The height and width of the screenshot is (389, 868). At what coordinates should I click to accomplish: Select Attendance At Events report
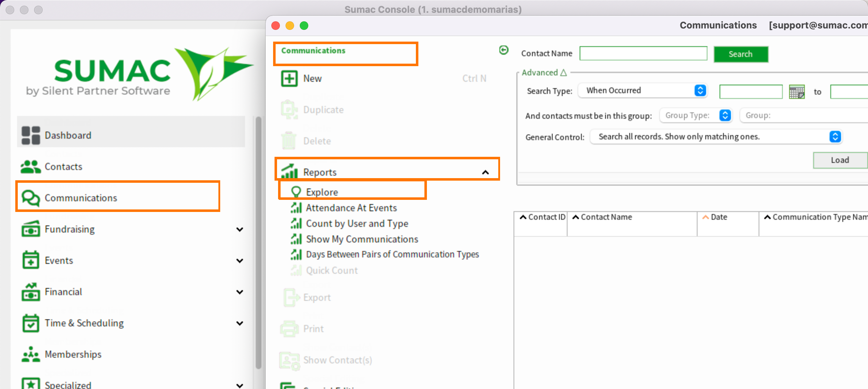point(351,208)
